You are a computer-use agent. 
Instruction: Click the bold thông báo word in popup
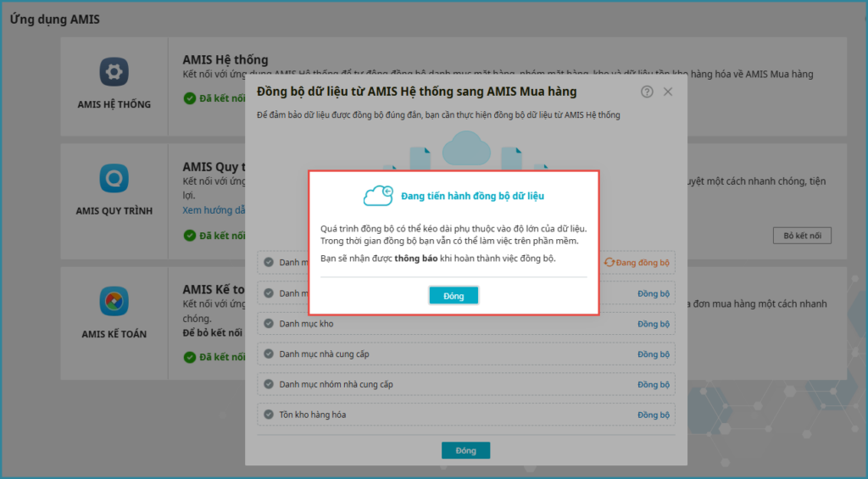pos(415,259)
